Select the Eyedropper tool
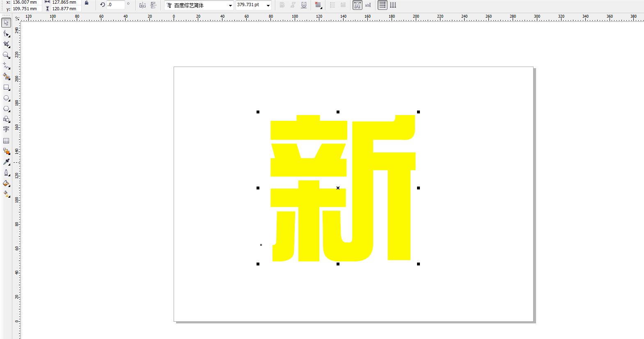The width and height of the screenshot is (644, 339). tap(6, 162)
